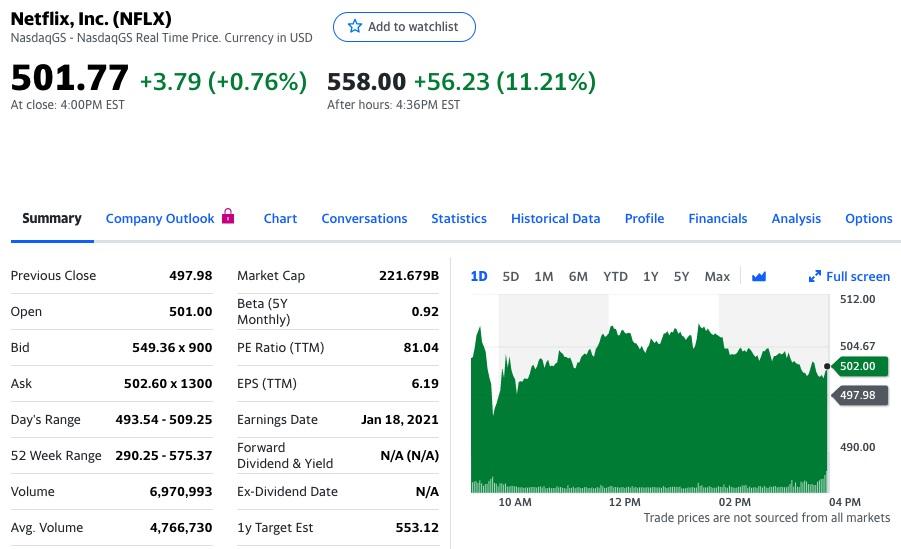Click the 490.00 price axis label
This screenshot has width=901, height=549.
pyautogui.click(x=857, y=447)
